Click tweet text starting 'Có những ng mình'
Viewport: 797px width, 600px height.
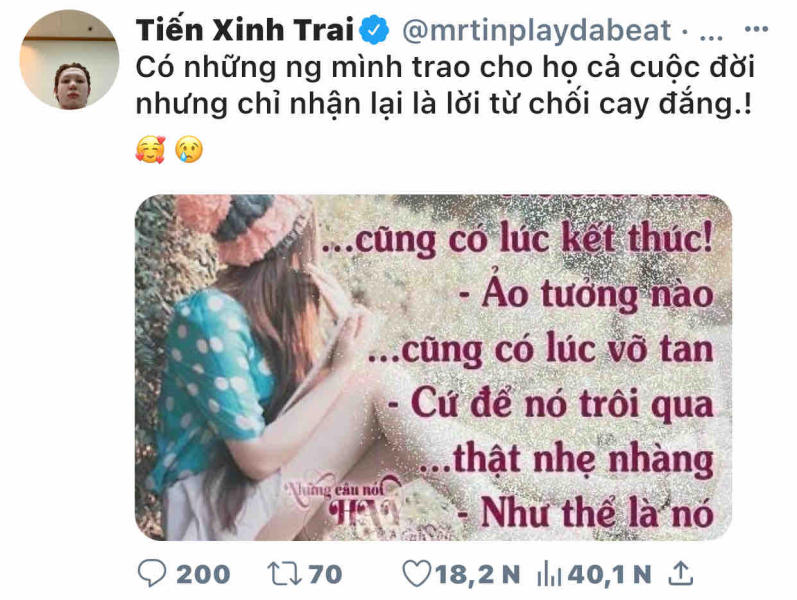(445, 86)
